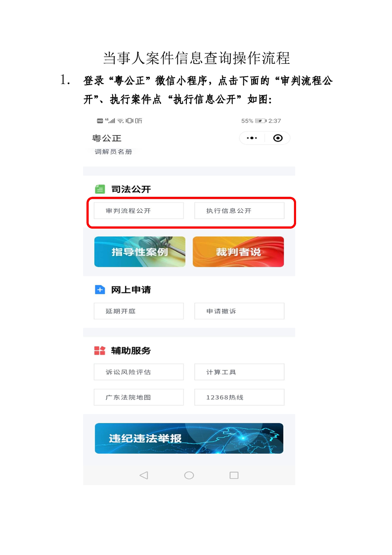Open 广东法院地图
Viewport: 392px width, 555px height.
click(139, 397)
